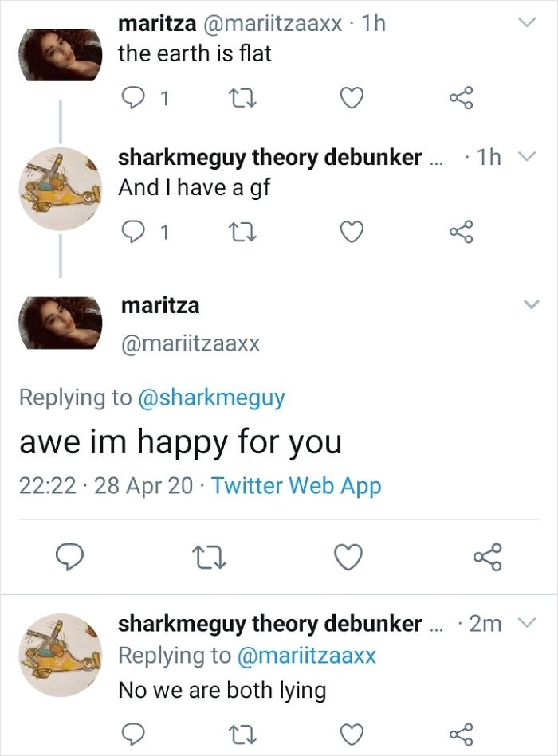Viewport: 558px width, 756px height.
Task: Open options chevron on first maritza tweet
Action: [525, 25]
